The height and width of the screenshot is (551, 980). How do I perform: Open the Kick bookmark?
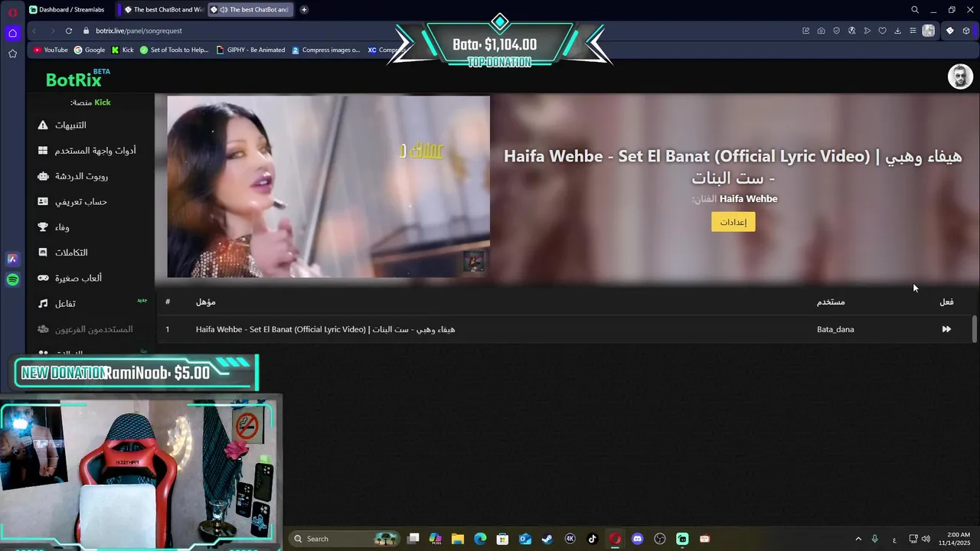click(122, 50)
